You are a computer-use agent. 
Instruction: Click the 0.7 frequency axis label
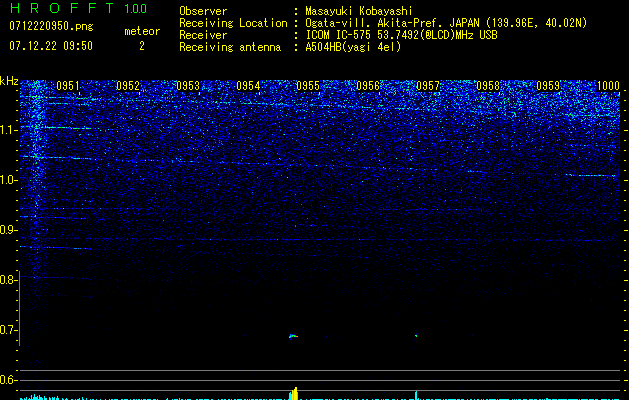pos(8,331)
